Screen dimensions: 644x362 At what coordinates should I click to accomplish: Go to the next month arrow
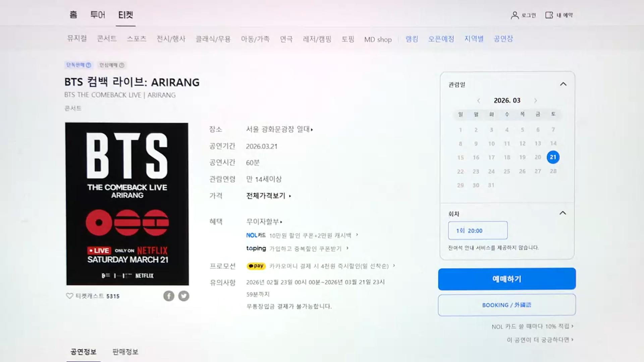coord(536,101)
